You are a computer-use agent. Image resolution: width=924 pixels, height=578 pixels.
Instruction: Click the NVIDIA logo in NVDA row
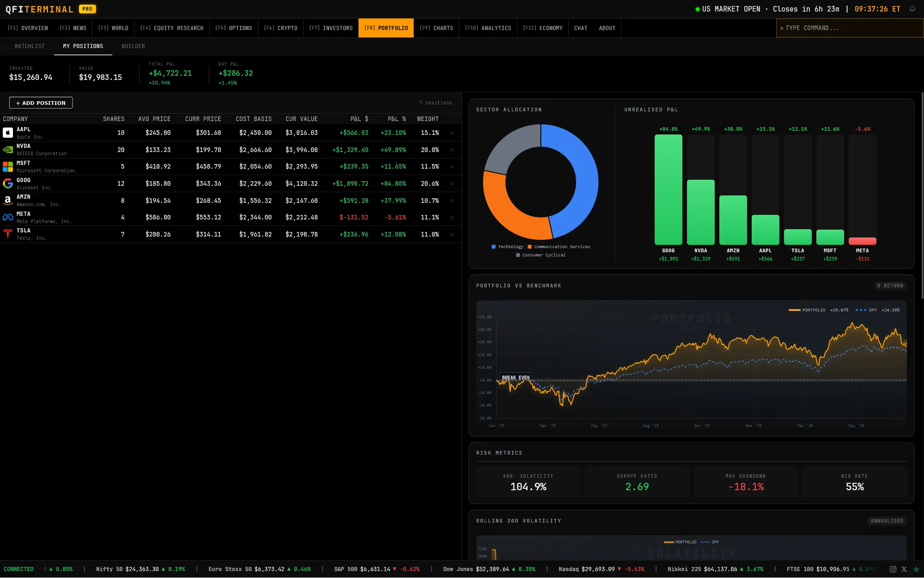pos(8,150)
